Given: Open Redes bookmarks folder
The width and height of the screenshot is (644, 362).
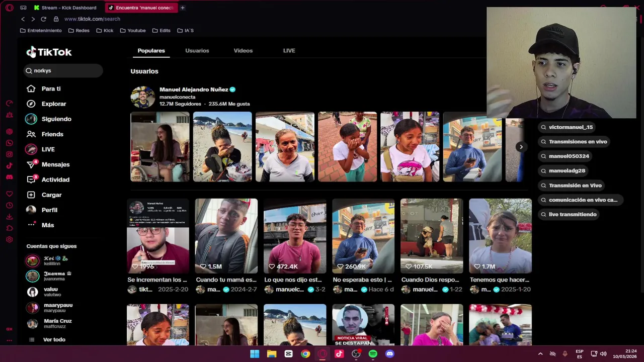Looking at the screenshot, I should coord(79,31).
